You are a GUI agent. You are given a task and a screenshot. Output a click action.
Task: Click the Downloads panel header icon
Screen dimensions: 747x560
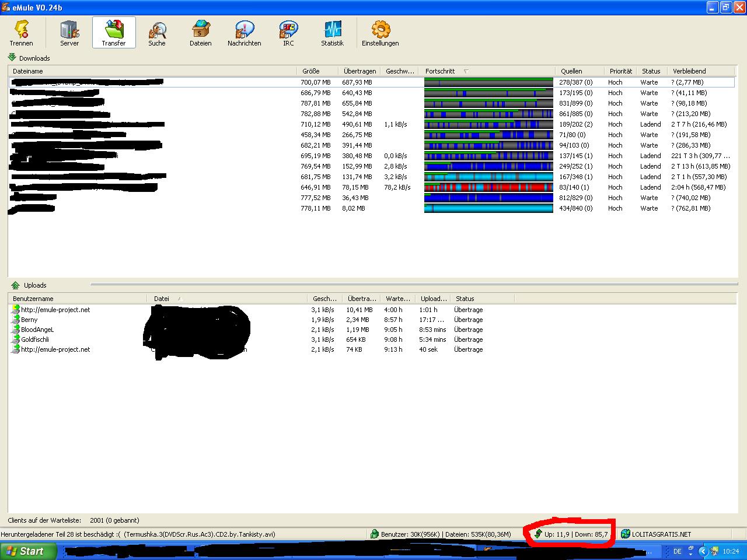(x=12, y=58)
